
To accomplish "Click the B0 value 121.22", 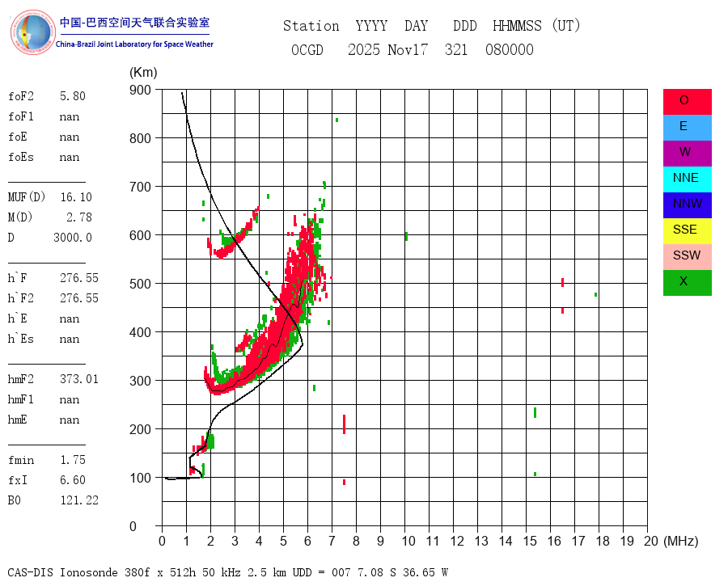I will [79, 500].
